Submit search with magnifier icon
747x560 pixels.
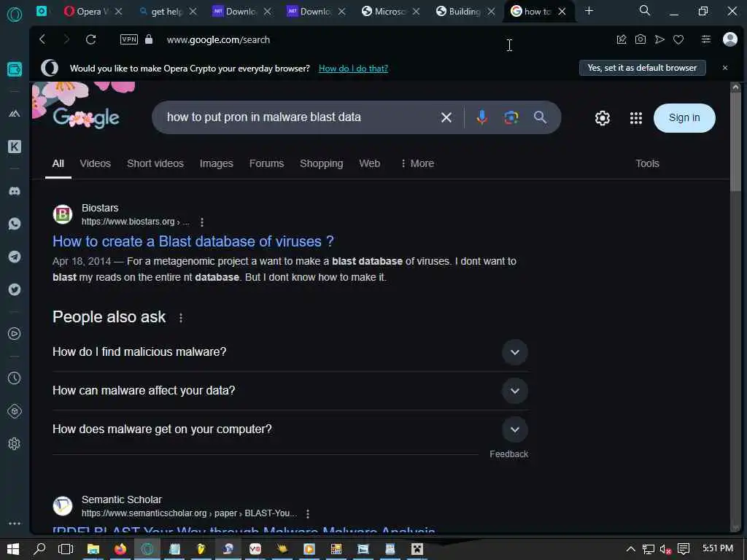tap(540, 117)
